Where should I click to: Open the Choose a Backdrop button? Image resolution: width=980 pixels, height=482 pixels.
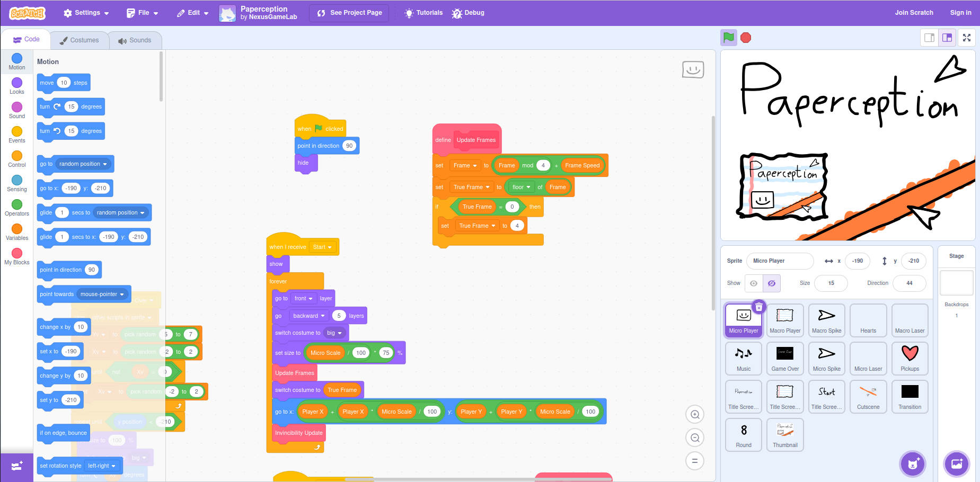[956, 464]
